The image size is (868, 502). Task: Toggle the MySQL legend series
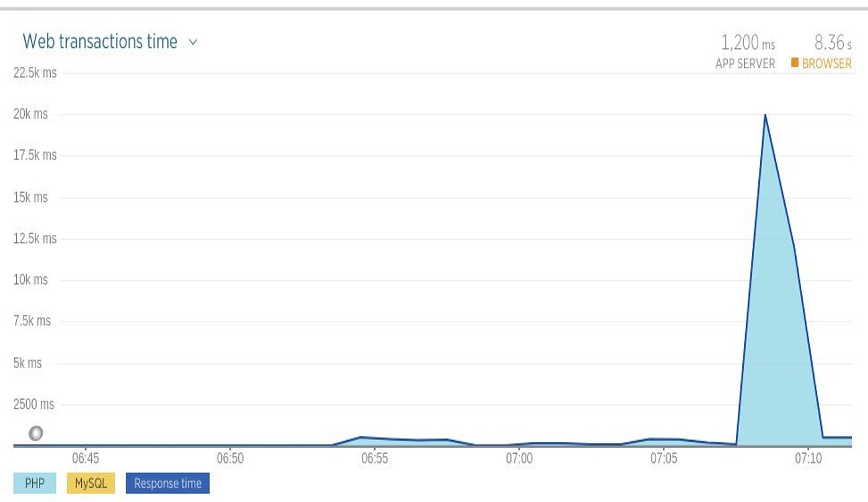point(91,483)
